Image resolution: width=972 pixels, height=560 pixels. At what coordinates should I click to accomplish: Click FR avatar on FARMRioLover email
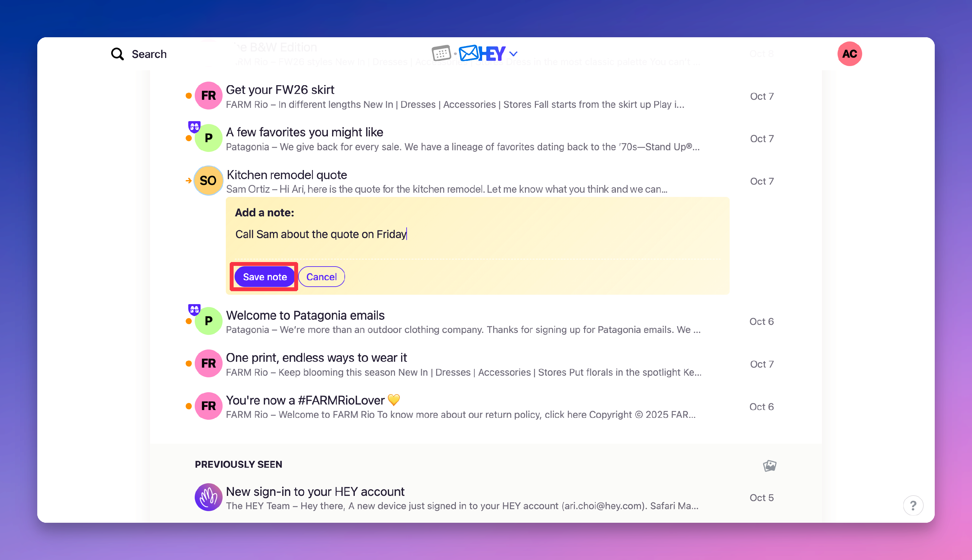pos(208,406)
